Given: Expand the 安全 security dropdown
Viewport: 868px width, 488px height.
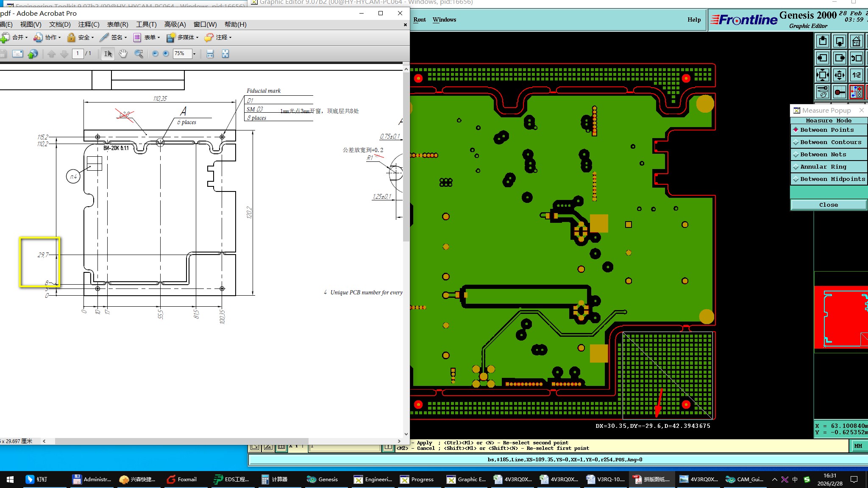Looking at the screenshot, I should [92, 38].
